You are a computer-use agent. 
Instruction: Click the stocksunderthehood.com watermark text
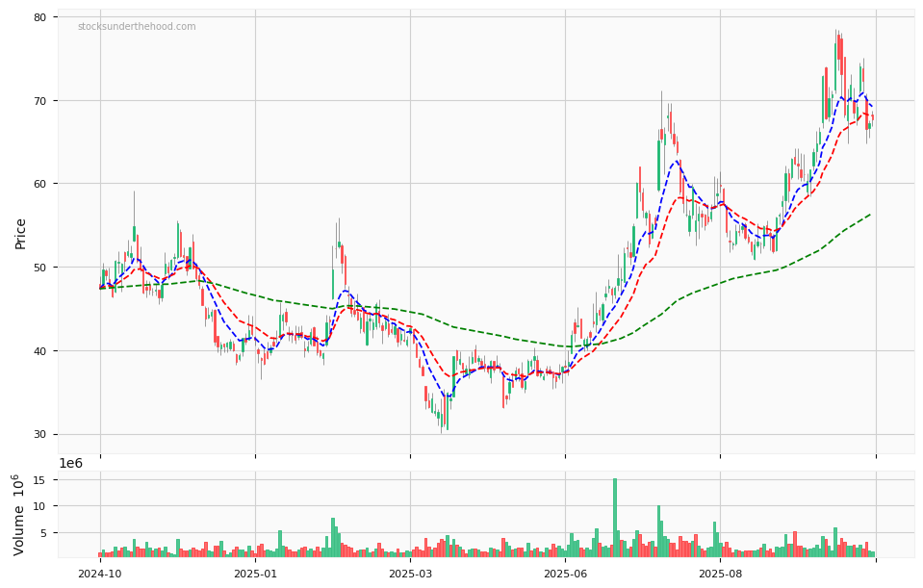137,27
